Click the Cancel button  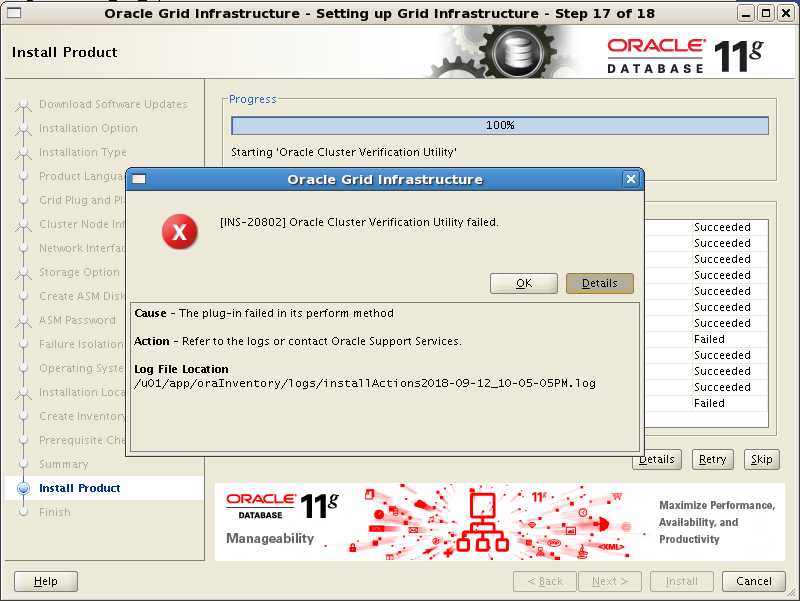(x=753, y=581)
